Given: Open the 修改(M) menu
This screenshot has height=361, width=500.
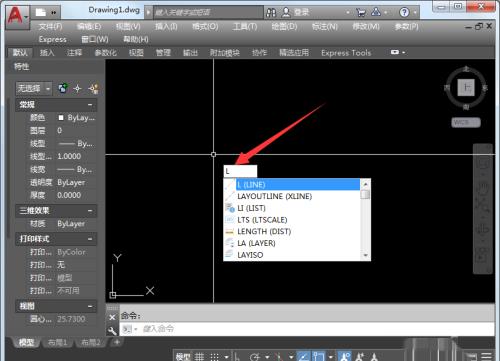Looking at the screenshot, I should [x=366, y=26].
